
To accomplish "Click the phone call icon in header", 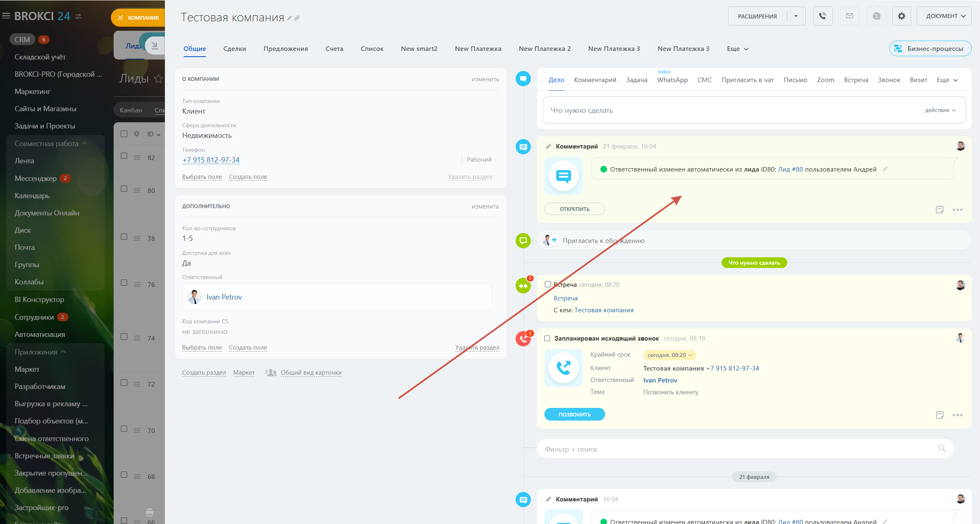I will 822,16.
